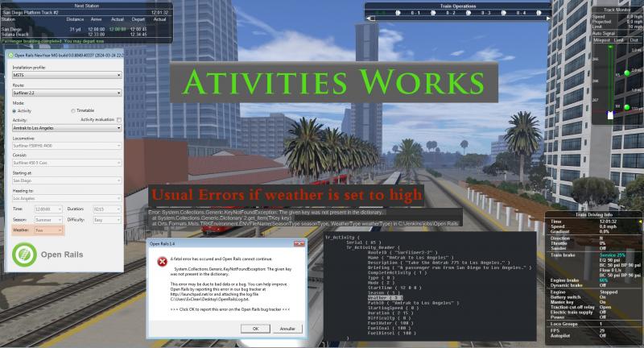Screen dimensions: 644x348
Task: Click the RouteID line in activity file
Action: pyautogui.click(x=402, y=253)
